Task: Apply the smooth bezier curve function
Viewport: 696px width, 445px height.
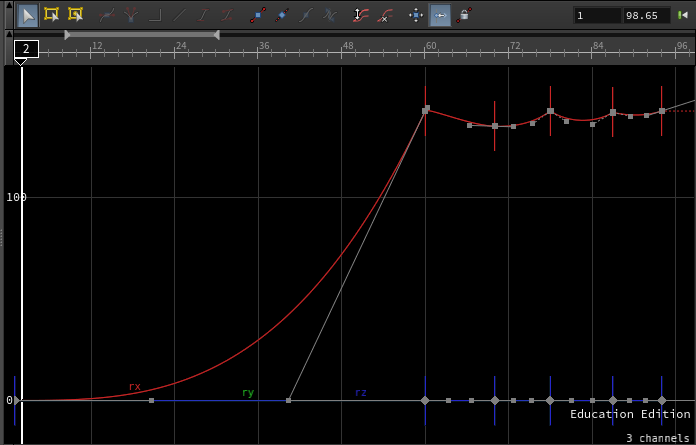Action: pos(107,16)
